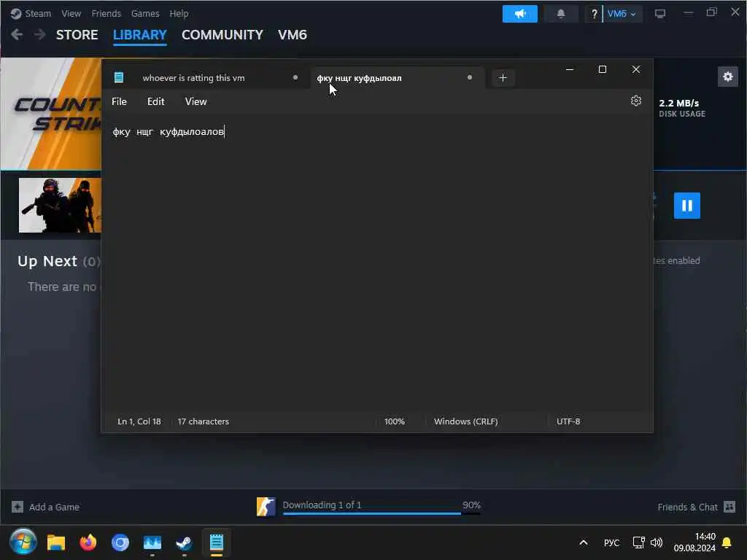The height and width of the screenshot is (560, 747).
Task: Click Windows (CRLF) line ending indicator
Action: pos(465,421)
